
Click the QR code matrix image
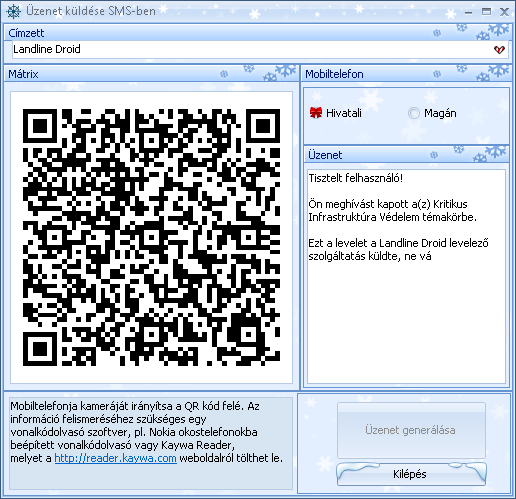(x=151, y=237)
